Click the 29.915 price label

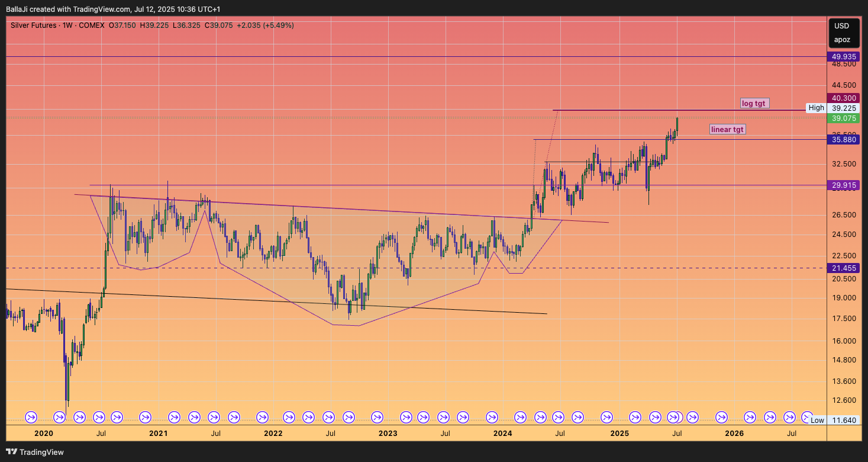844,185
